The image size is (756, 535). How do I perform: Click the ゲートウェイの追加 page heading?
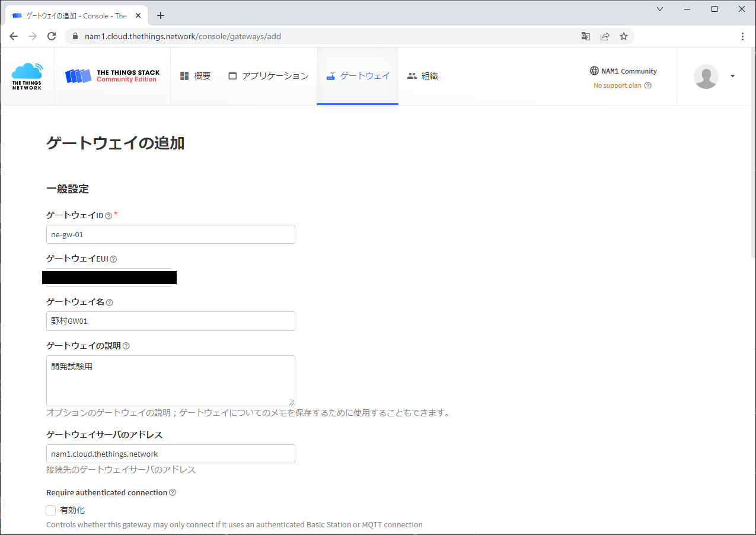tap(115, 143)
